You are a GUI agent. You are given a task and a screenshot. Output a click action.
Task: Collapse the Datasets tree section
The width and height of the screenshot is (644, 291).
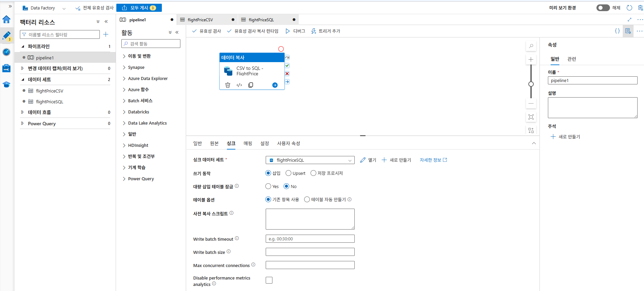[x=23, y=79]
